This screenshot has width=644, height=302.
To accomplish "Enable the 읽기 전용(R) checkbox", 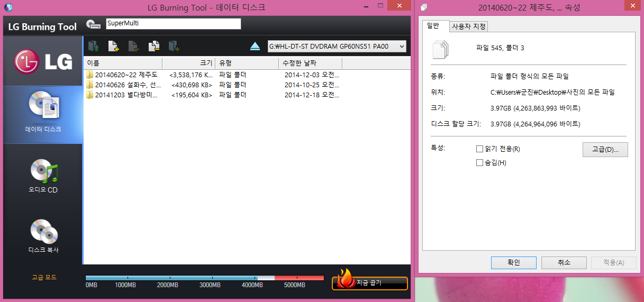I will point(480,149).
